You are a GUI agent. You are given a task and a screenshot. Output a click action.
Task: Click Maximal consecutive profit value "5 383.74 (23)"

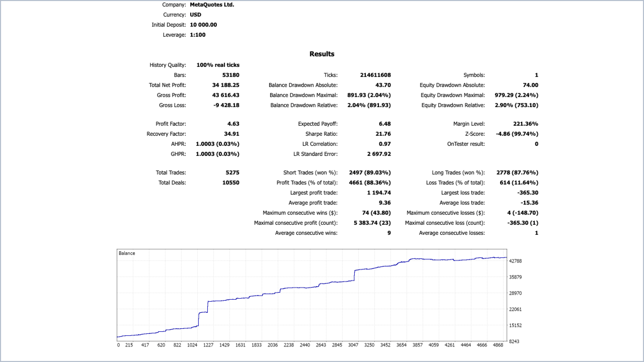click(x=372, y=223)
